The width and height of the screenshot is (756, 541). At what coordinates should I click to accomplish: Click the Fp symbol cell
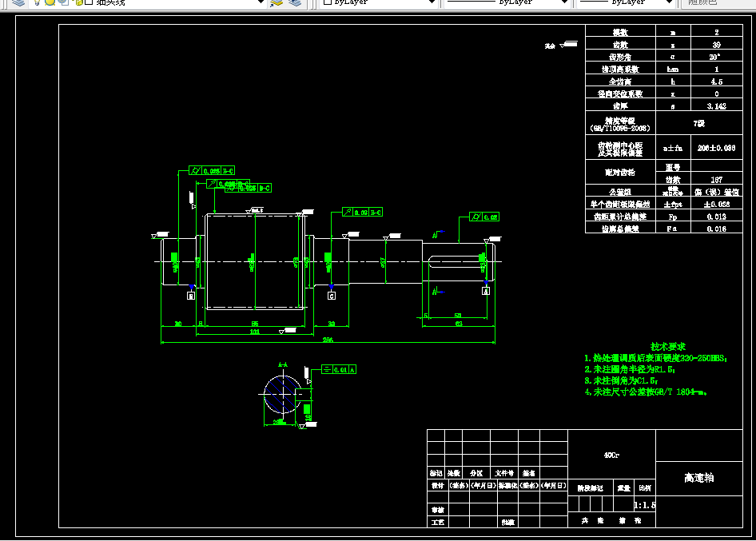(x=673, y=217)
